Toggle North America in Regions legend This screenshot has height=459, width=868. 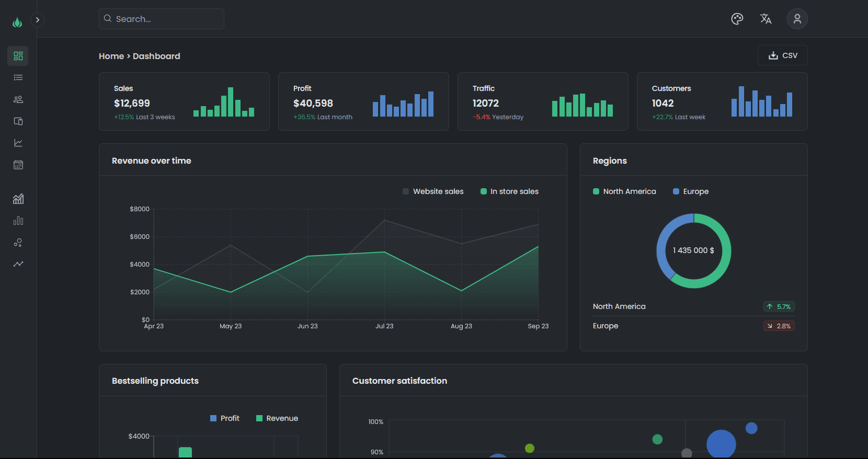coord(624,191)
